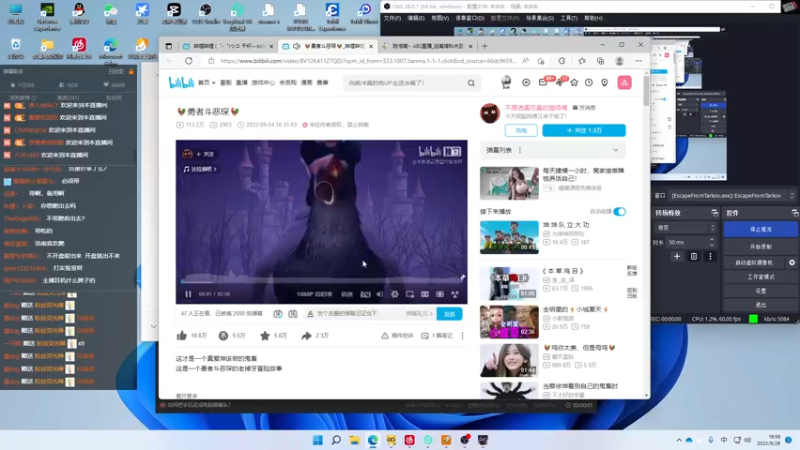
Task: Open the notes icon below video
Action: coord(424,335)
